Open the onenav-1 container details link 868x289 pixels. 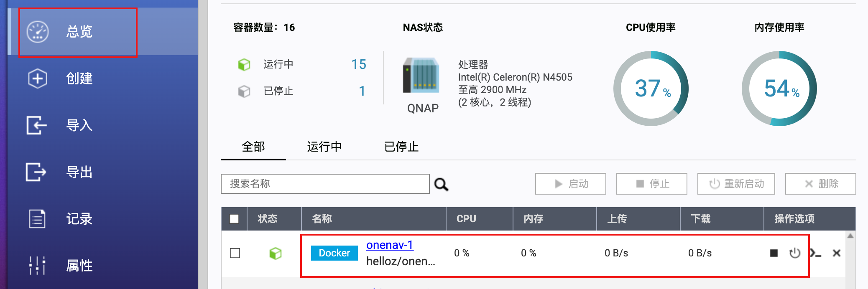(390, 245)
